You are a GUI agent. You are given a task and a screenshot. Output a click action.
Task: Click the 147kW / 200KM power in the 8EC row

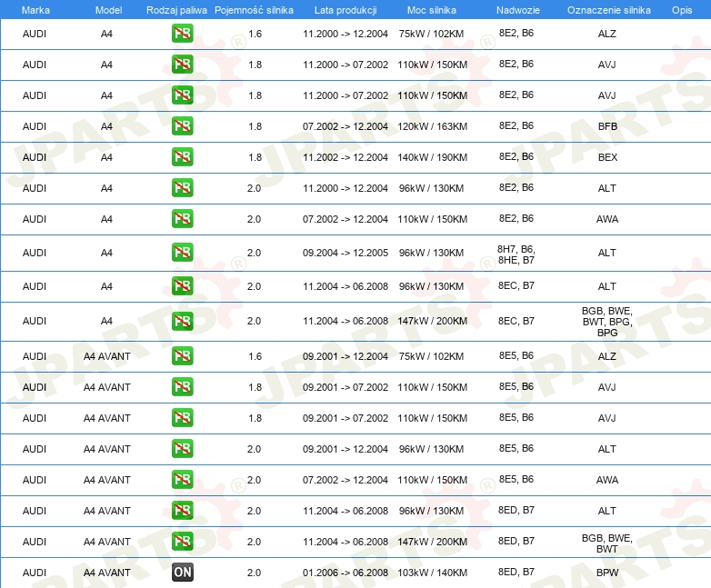pyautogui.click(x=432, y=321)
